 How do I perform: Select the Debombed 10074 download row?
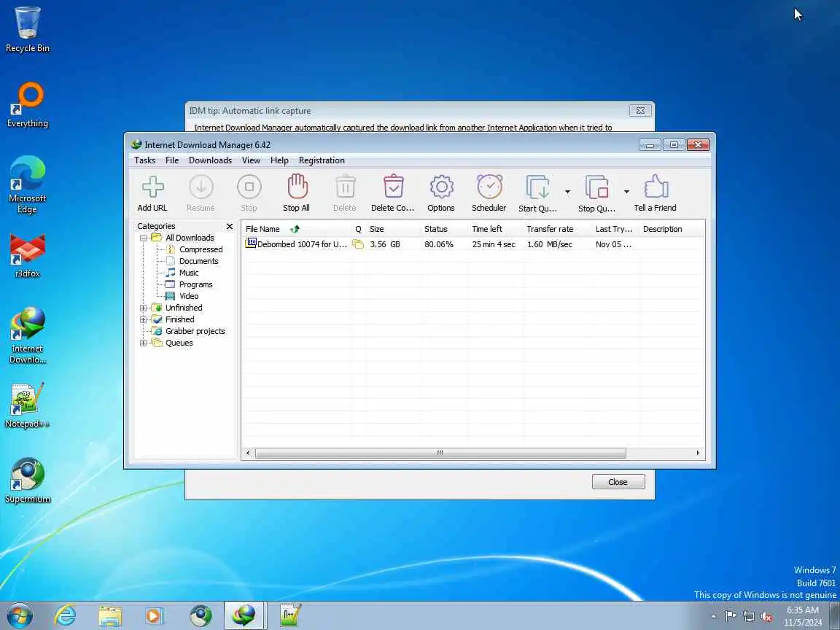click(x=472, y=244)
